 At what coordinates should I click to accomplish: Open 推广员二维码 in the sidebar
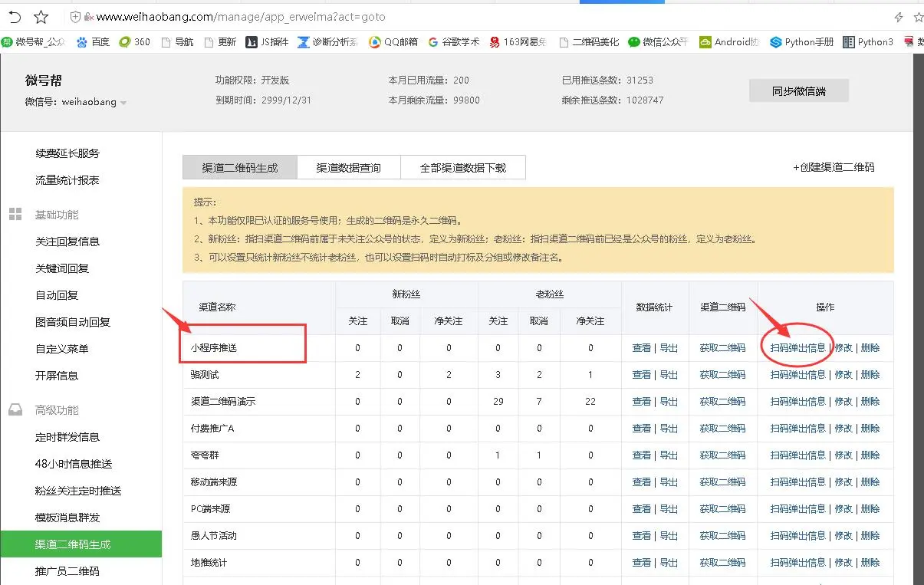pyautogui.click(x=67, y=571)
